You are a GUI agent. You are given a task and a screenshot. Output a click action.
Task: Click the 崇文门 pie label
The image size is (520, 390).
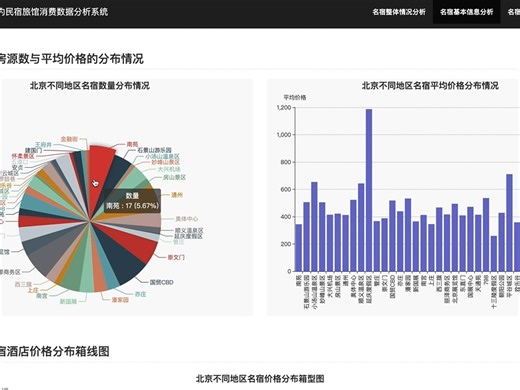(176, 257)
